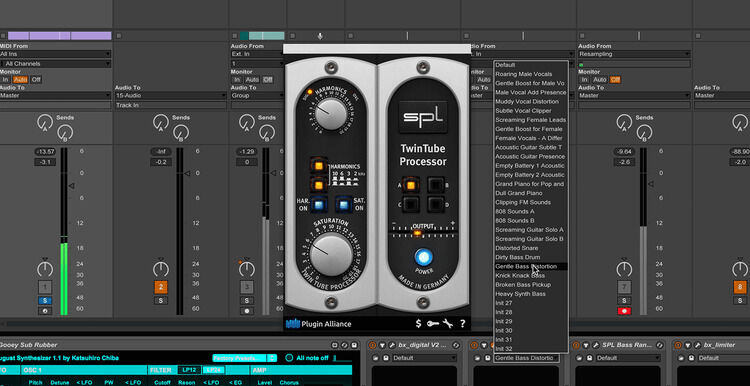Save preset icon beside bx_digital Default chooser

(385, 358)
